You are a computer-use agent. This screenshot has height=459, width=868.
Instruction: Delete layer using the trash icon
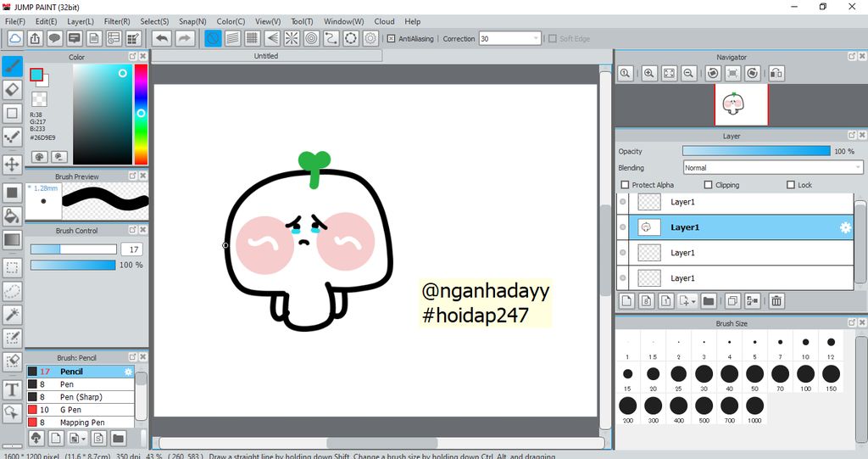(x=776, y=300)
